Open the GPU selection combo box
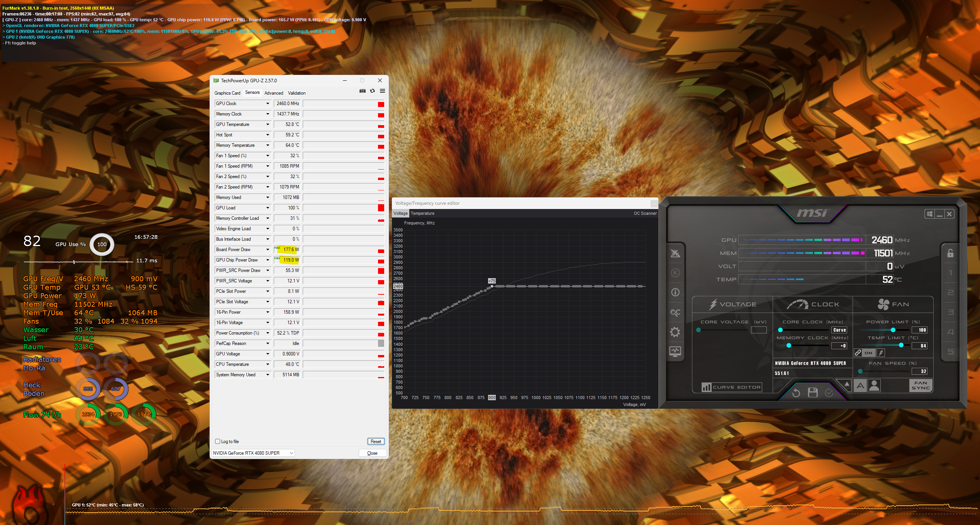Viewport: 980px width, 525px height. (253, 453)
